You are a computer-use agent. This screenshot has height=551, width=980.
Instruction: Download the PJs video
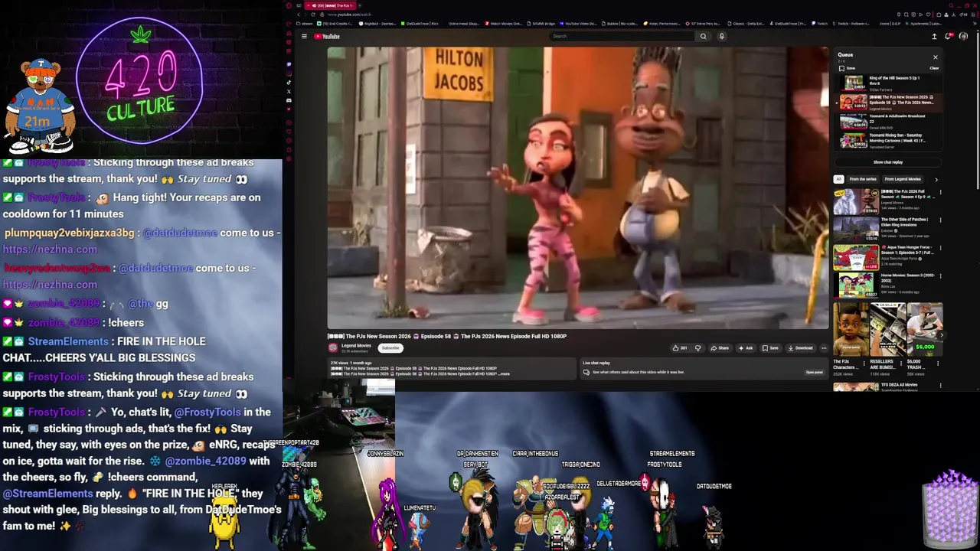[x=800, y=348]
